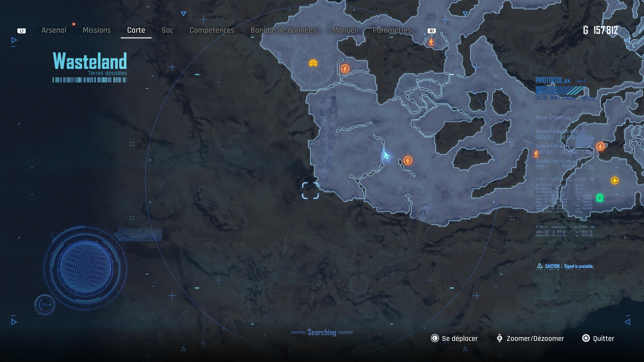
Task: Switch to the Manuel tab
Action: click(x=344, y=30)
